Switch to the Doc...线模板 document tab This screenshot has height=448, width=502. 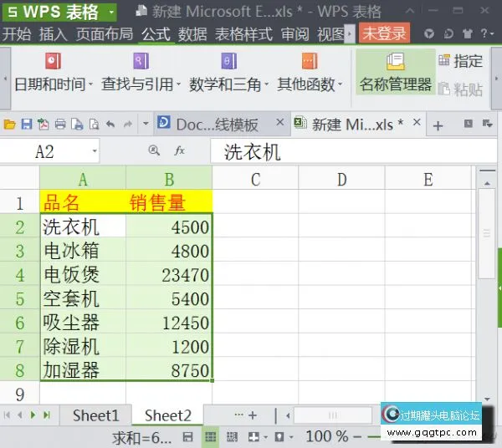[216, 124]
